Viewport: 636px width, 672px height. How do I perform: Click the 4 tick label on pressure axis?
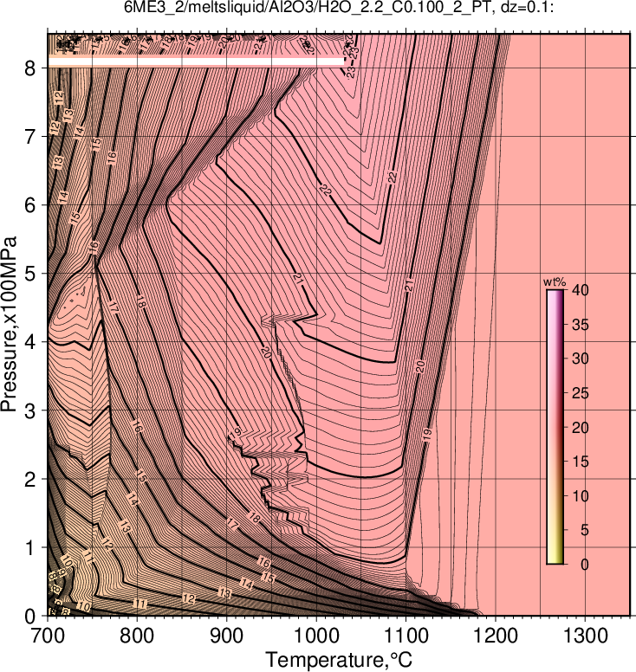pos(30,342)
